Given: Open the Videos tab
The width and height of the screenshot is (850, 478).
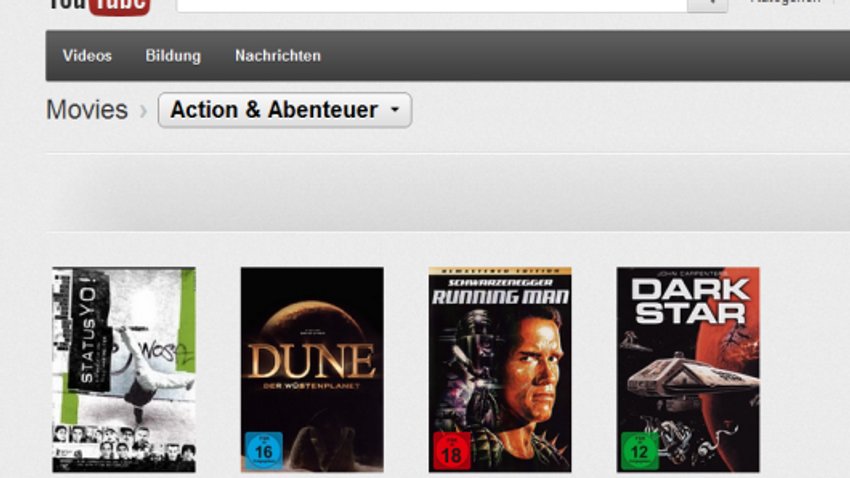Looking at the screenshot, I should tap(87, 55).
